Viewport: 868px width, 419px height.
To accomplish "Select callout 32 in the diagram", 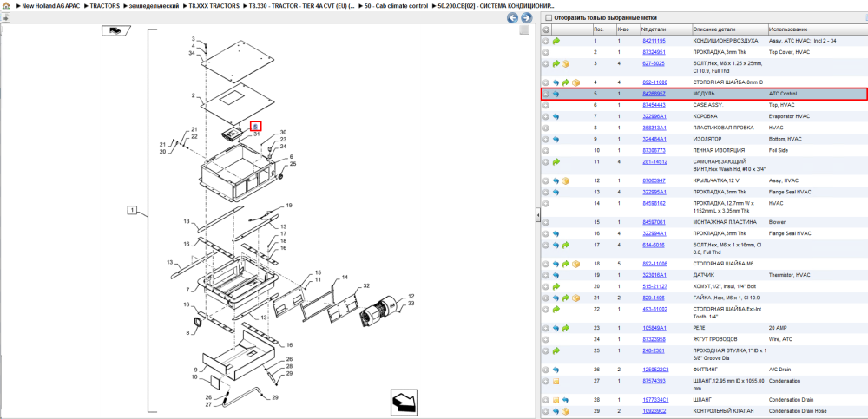I will tap(366, 286).
